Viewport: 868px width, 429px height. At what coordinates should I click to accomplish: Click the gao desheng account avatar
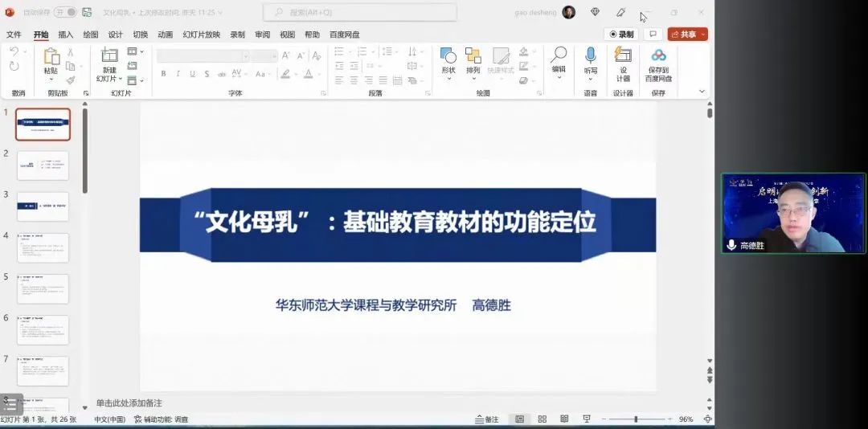pyautogui.click(x=568, y=12)
